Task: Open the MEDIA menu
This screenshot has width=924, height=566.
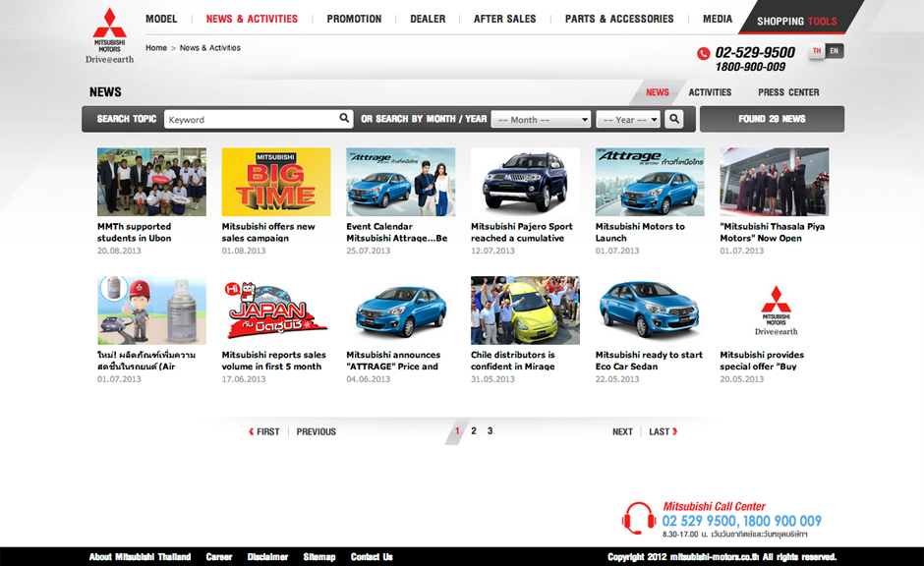Action: coord(718,19)
